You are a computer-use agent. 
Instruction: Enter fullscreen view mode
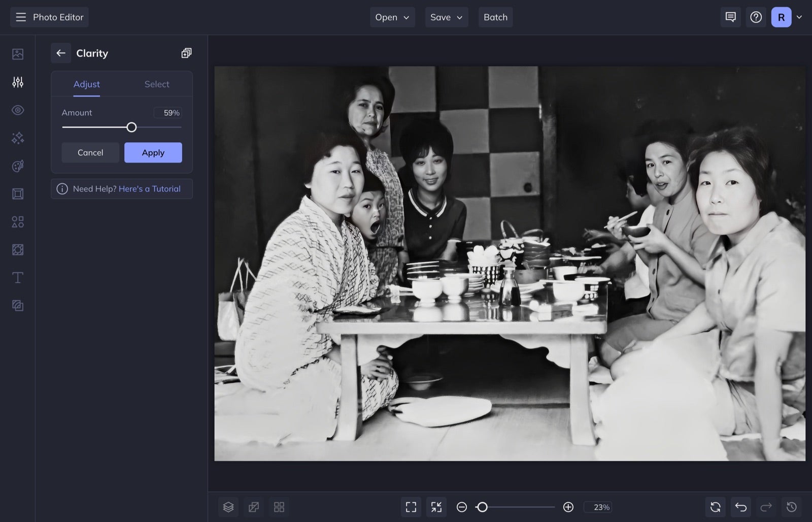[411, 506]
